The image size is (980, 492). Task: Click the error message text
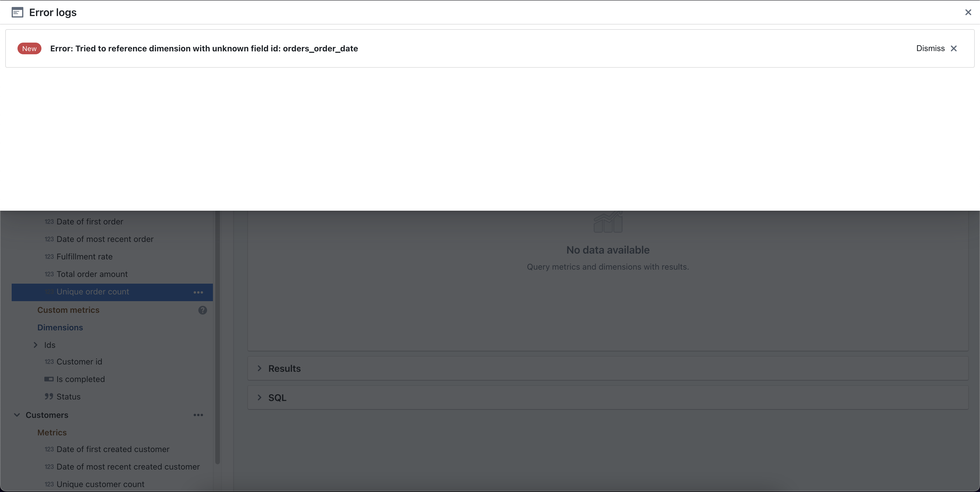[x=204, y=49]
